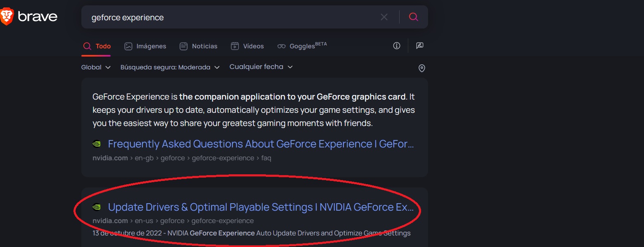This screenshot has height=247, width=644.
Task: Select the Todo tab
Action: click(x=97, y=46)
